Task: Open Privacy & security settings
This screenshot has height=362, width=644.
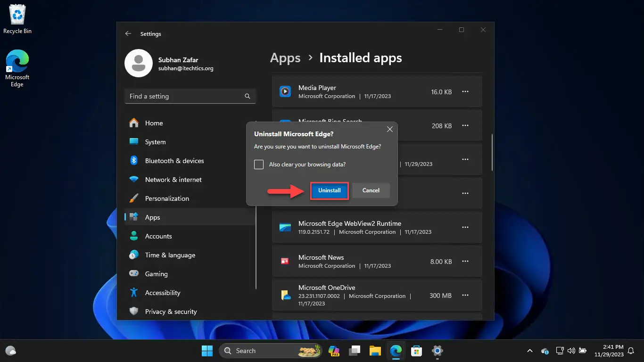Action: (190, 312)
